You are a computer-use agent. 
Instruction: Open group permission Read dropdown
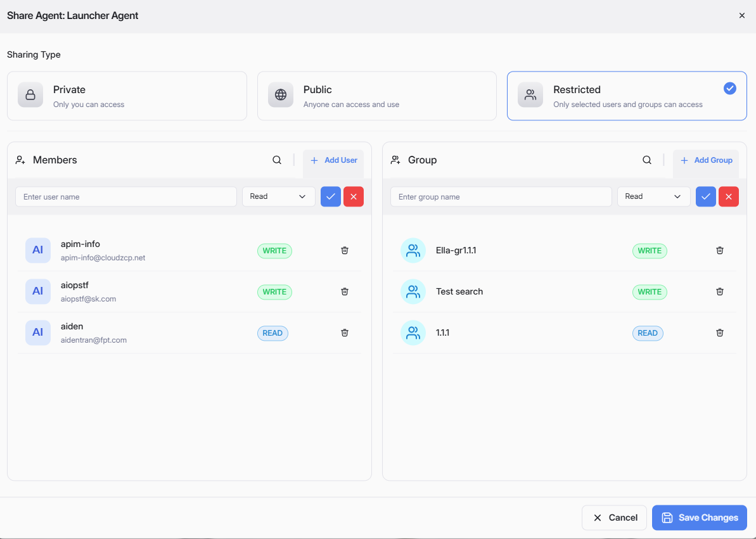pos(654,197)
